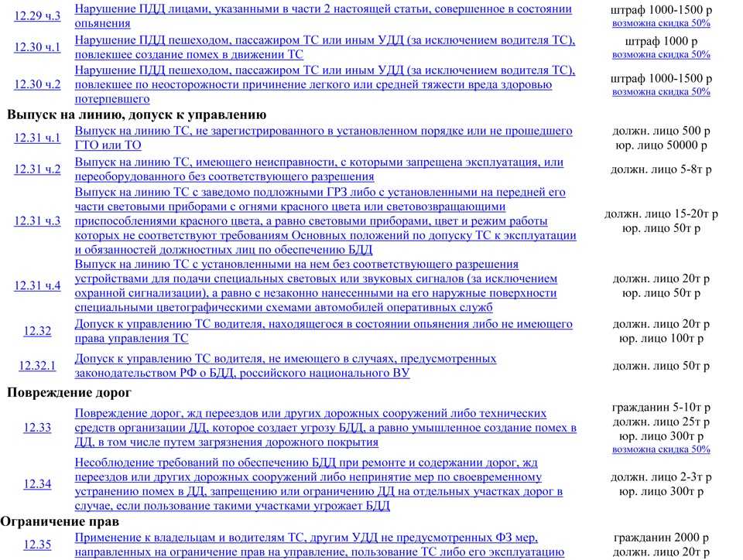Open article link 12.31 ч.4
The image size is (743, 560).
(x=37, y=285)
